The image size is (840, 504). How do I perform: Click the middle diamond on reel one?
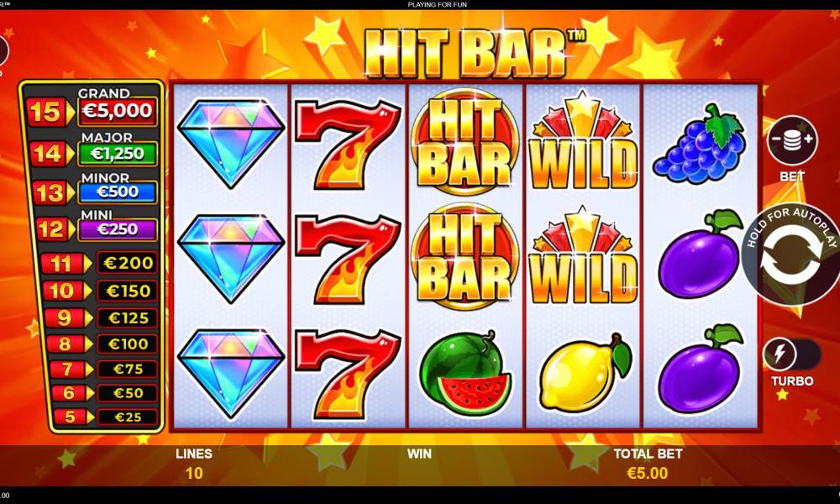230,258
